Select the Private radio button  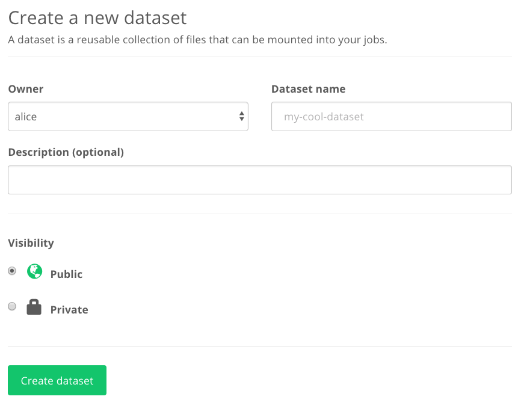[11, 306]
